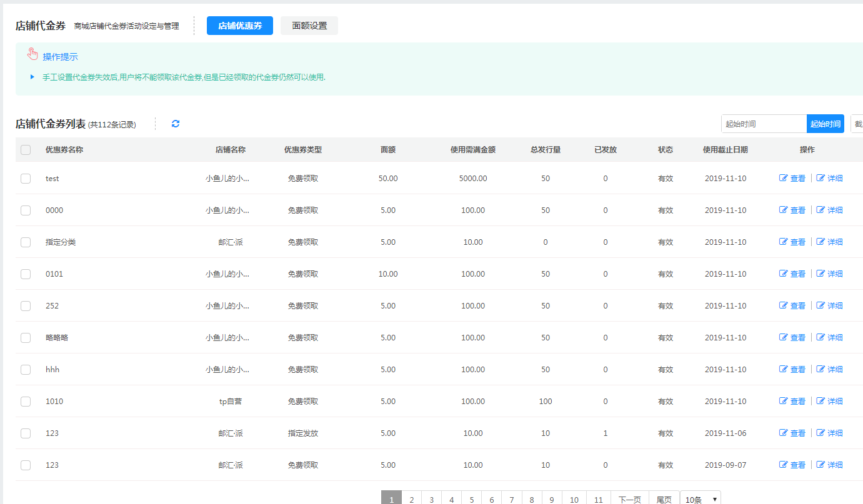The height and width of the screenshot is (504, 863).
Task: Click the 查看 icon for the hhh coupon
Action: (x=784, y=369)
